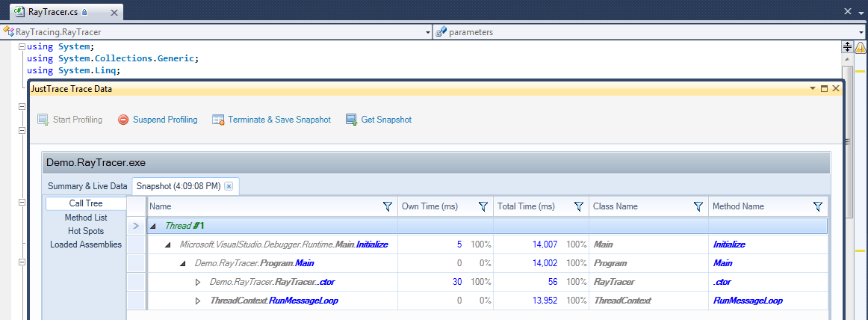
Task: Click the 14,007 total time value
Action: click(545, 244)
